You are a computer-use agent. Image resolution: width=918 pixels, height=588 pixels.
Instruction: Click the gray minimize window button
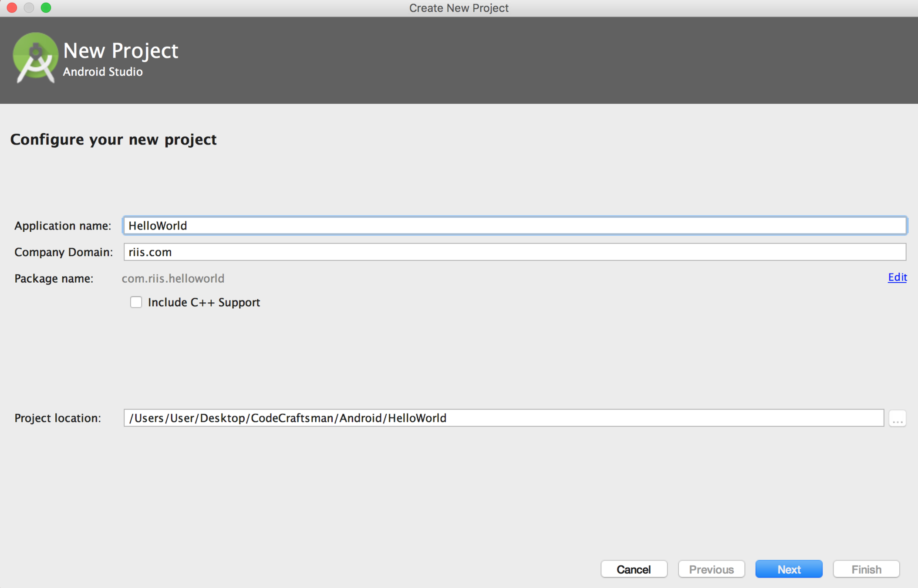pyautogui.click(x=29, y=8)
